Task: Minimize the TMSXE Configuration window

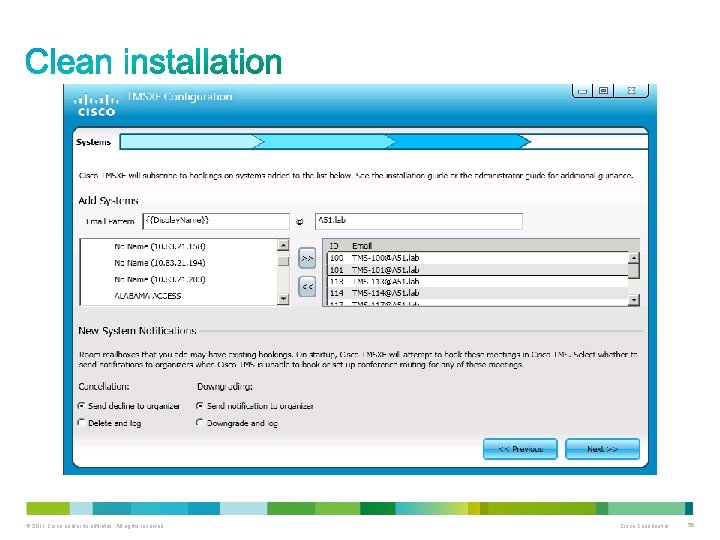Action: 582,90
